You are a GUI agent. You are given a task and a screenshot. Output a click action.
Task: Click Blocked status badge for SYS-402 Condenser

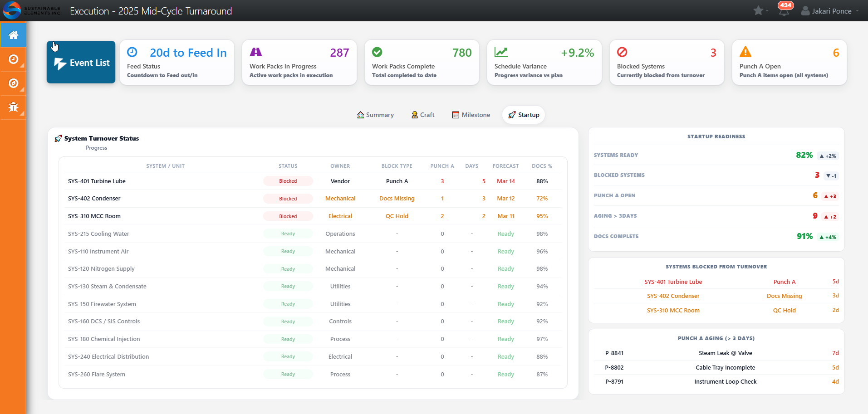tap(288, 199)
